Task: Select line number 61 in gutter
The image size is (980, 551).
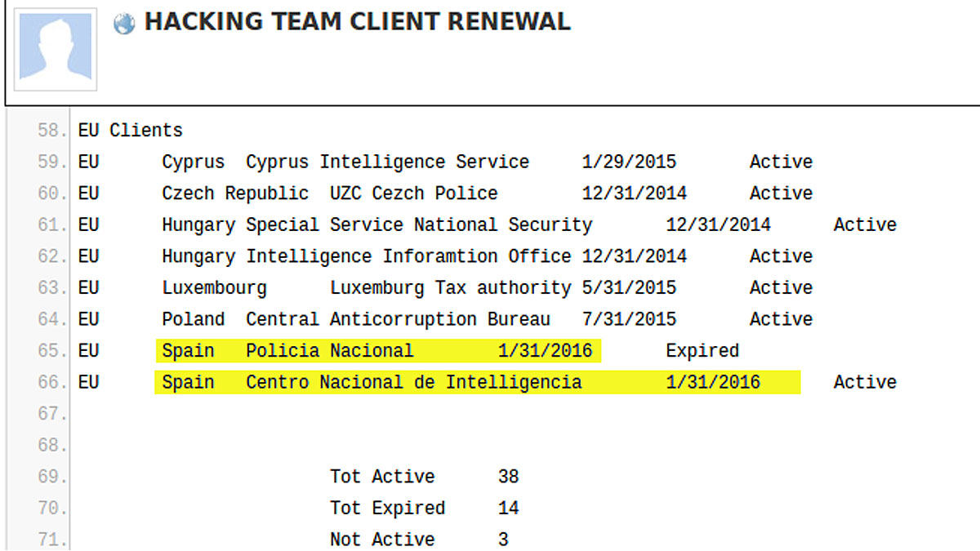Action: click(x=53, y=225)
